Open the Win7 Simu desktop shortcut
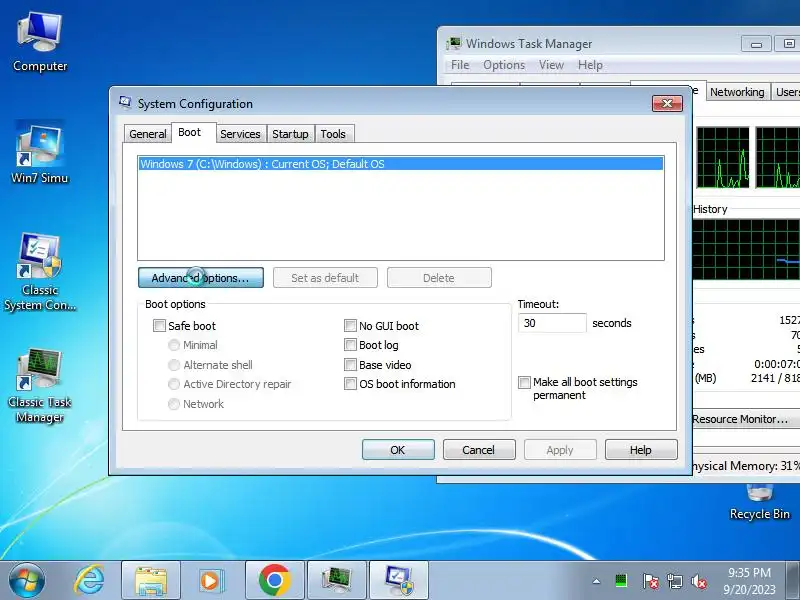The height and width of the screenshot is (600, 800). [40, 152]
